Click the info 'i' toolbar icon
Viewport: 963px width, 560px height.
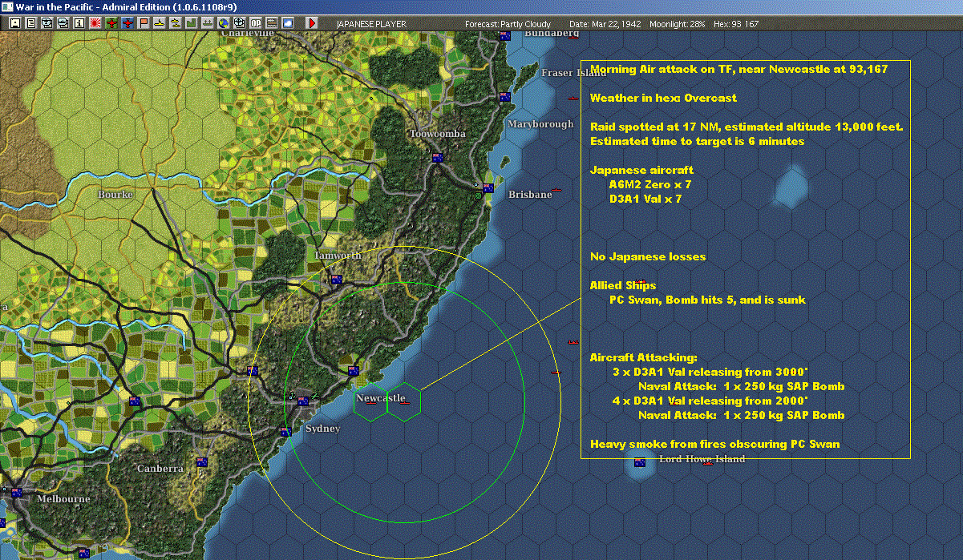point(79,24)
